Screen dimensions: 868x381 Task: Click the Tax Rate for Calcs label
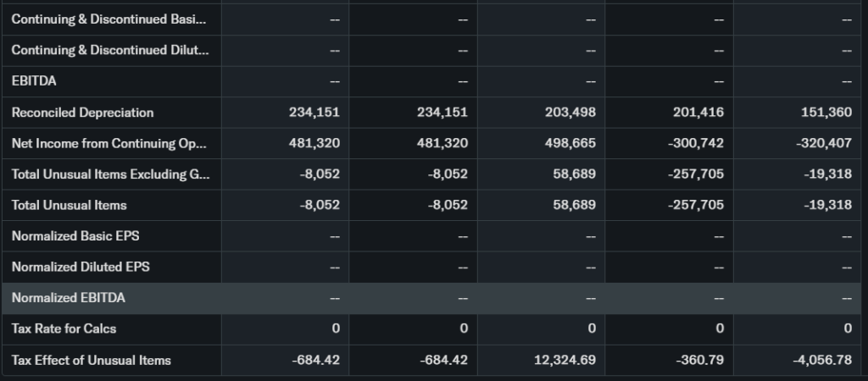click(x=64, y=329)
